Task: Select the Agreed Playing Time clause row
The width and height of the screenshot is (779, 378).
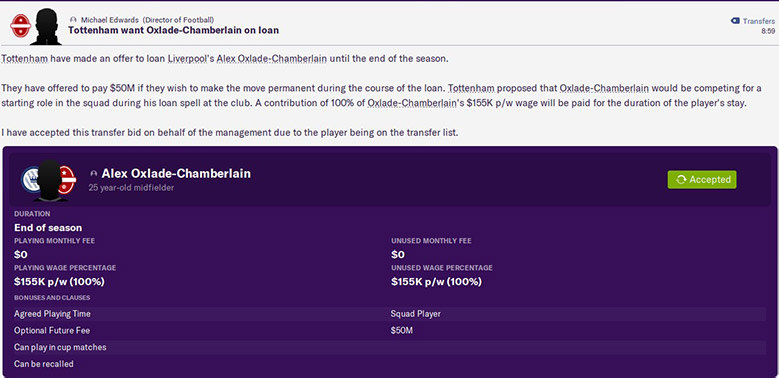Action: pos(390,314)
